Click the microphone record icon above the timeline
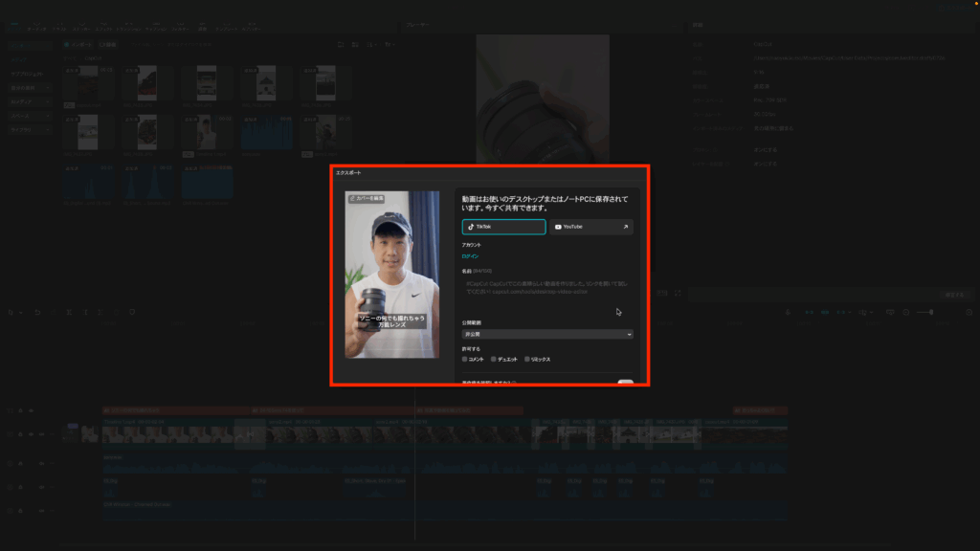 tap(788, 312)
